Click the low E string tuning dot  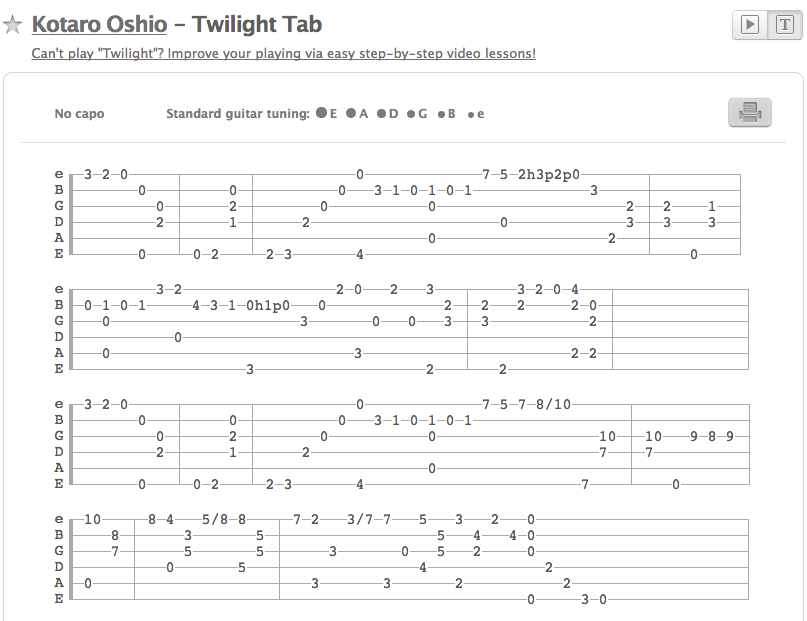tap(321, 113)
